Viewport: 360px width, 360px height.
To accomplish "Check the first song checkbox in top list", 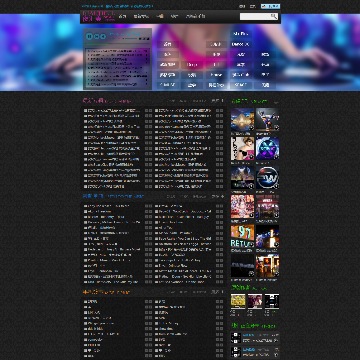I will pyautogui.click(x=85, y=110).
